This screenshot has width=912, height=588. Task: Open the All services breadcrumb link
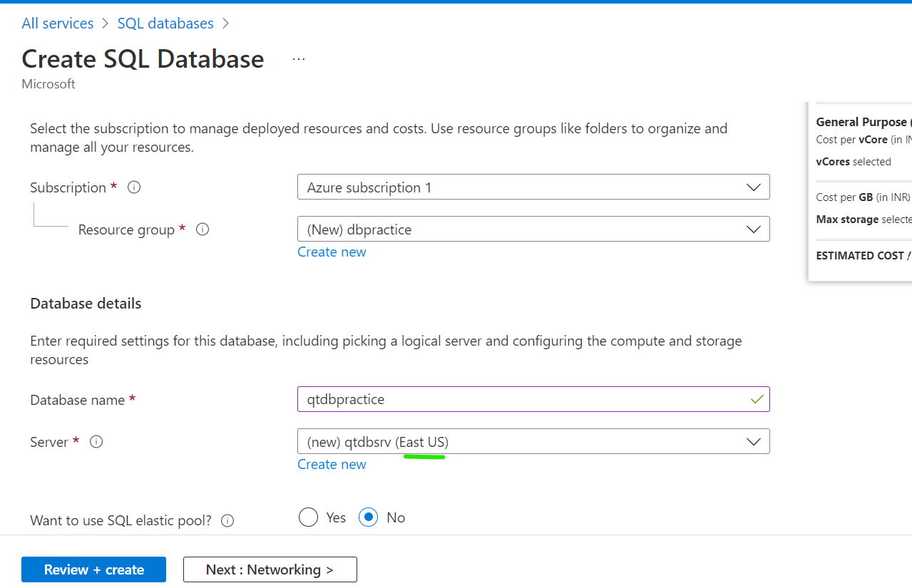tap(57, 24)
